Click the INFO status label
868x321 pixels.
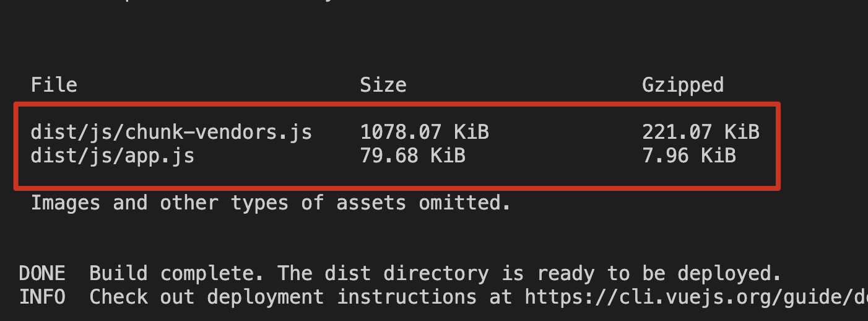click(42, 297)
